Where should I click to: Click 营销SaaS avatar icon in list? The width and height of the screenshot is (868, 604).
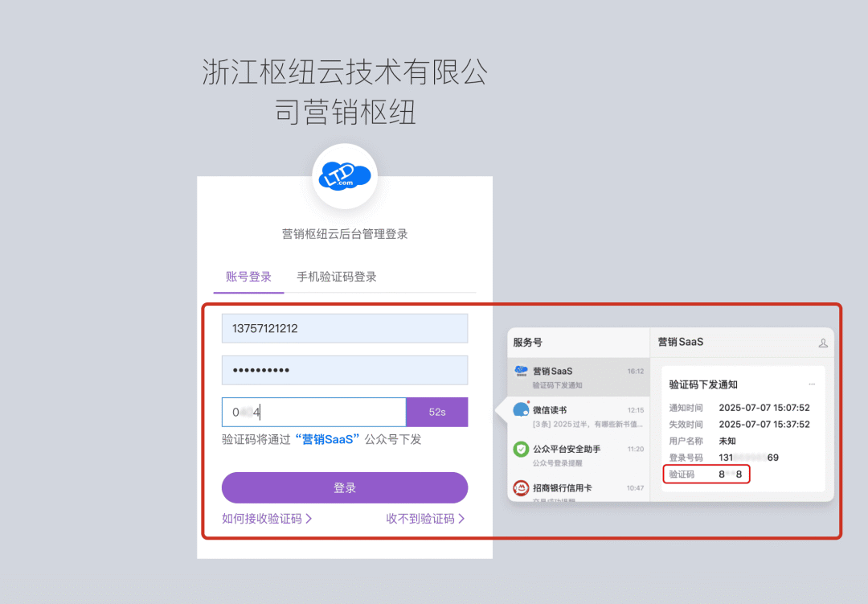521,371
